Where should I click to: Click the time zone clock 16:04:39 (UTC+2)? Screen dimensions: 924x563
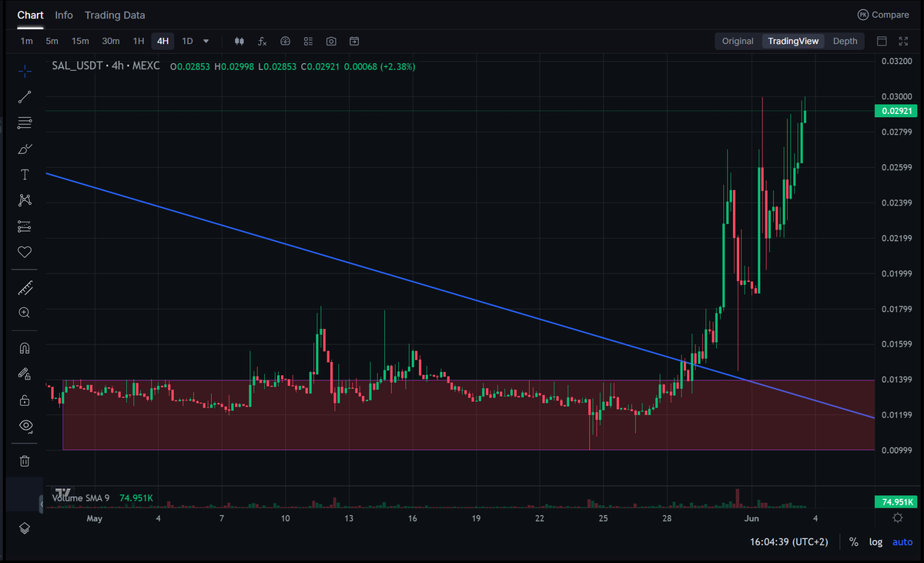click(789, 541)
